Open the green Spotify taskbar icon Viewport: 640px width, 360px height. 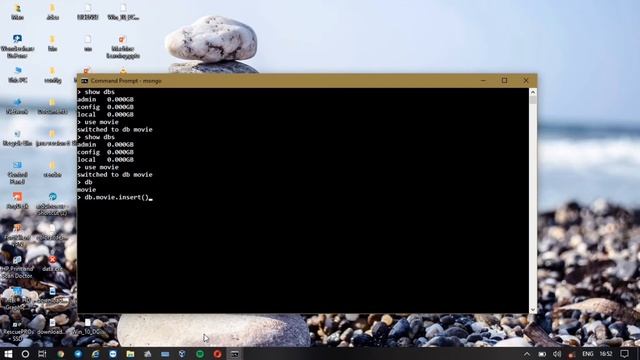(x=200, y=354)
